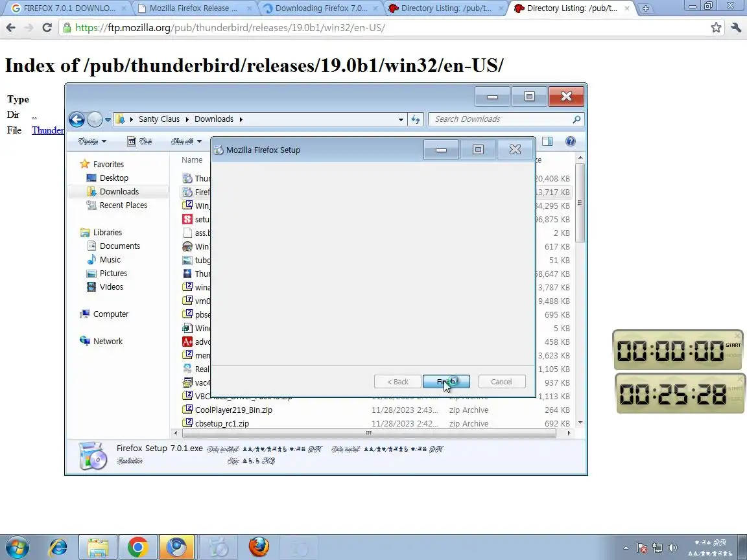Click the vertical scrollbar in Explorer
747x560 pixels.
point(580,203)
